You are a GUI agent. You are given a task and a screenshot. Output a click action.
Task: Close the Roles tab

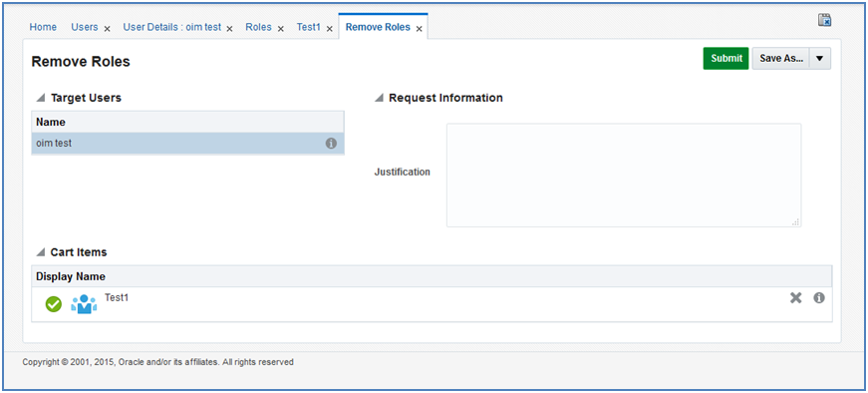281,29
